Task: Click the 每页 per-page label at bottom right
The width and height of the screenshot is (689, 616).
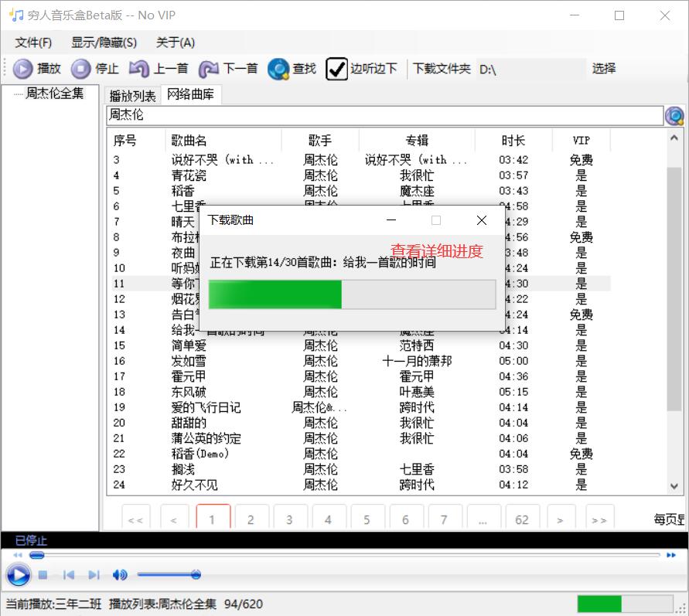Action: pyautogui.click(x=669, y=519)
